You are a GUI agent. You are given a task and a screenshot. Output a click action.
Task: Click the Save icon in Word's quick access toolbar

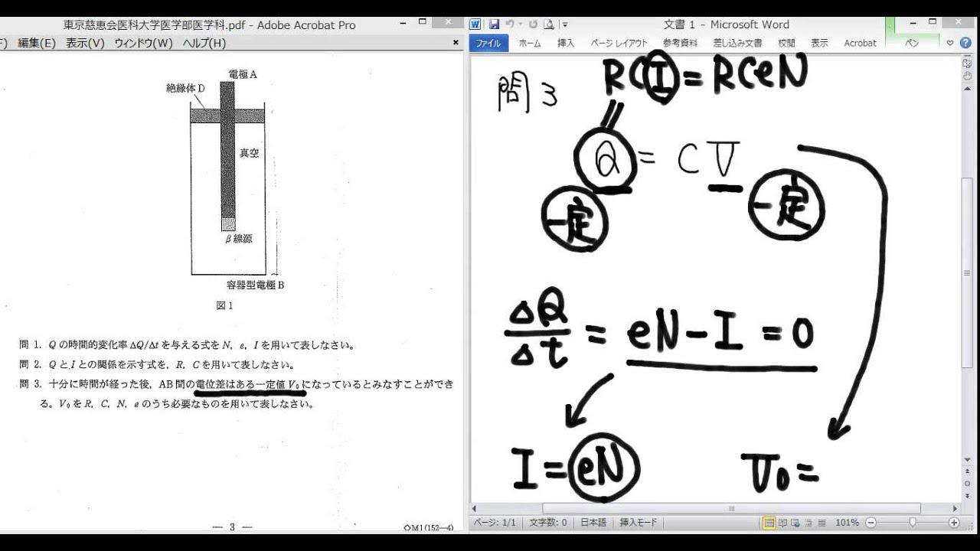coord(494,24)
